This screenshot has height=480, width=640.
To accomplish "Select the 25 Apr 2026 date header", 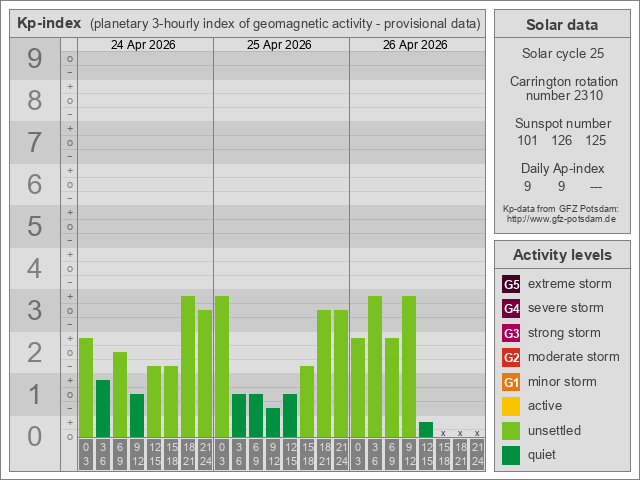I will [x=281, y=45].
